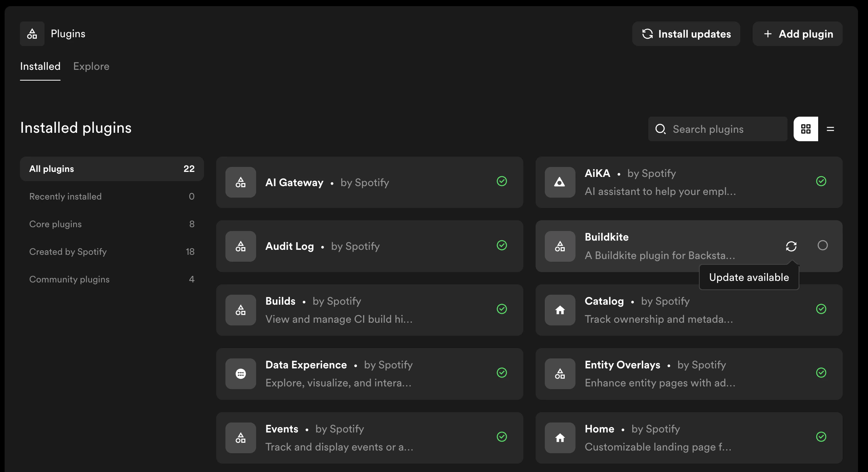Click 'A Buildkite plugin for Backsta...' description
Image resolution: width=868 pixels, height=472 pixels.
(x=660, y=256)
